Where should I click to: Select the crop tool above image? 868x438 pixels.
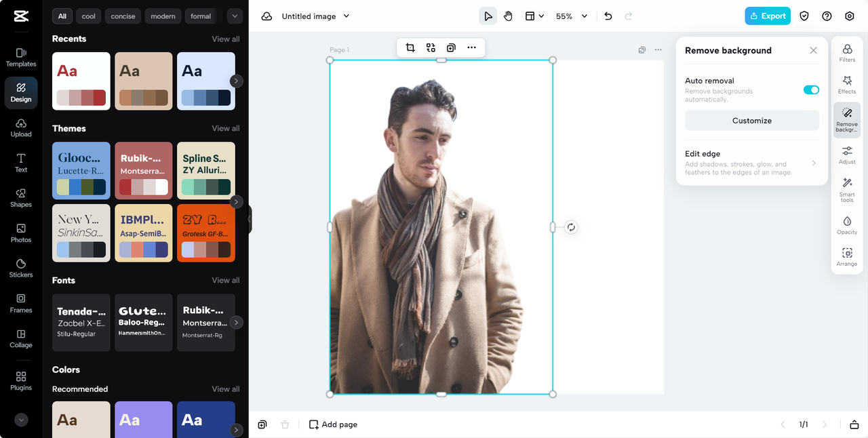pos(410,47)
